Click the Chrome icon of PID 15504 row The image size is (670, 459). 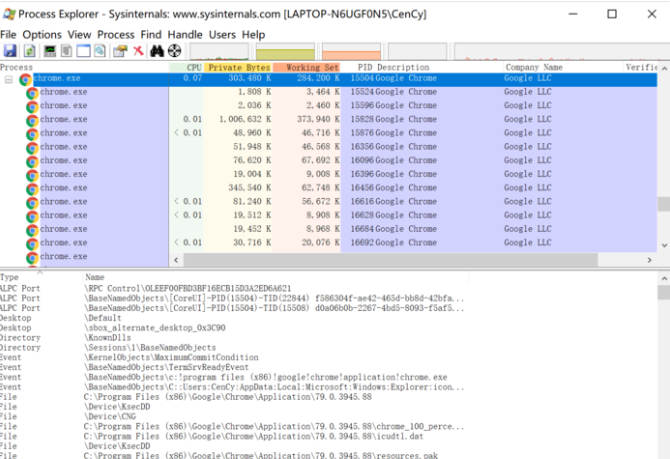[25, 79]
